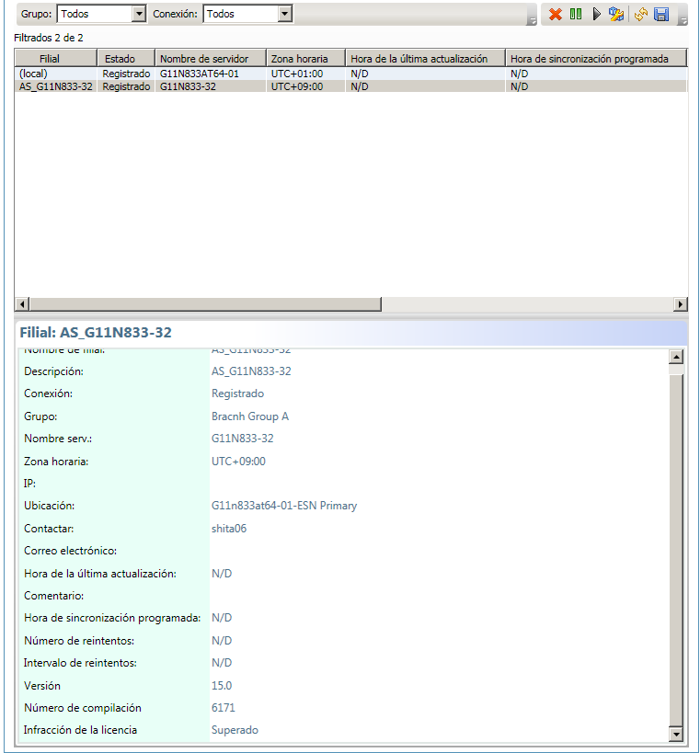
Task: Click the left arrow of the horizontal scrollbar
Action: [22, 304]
